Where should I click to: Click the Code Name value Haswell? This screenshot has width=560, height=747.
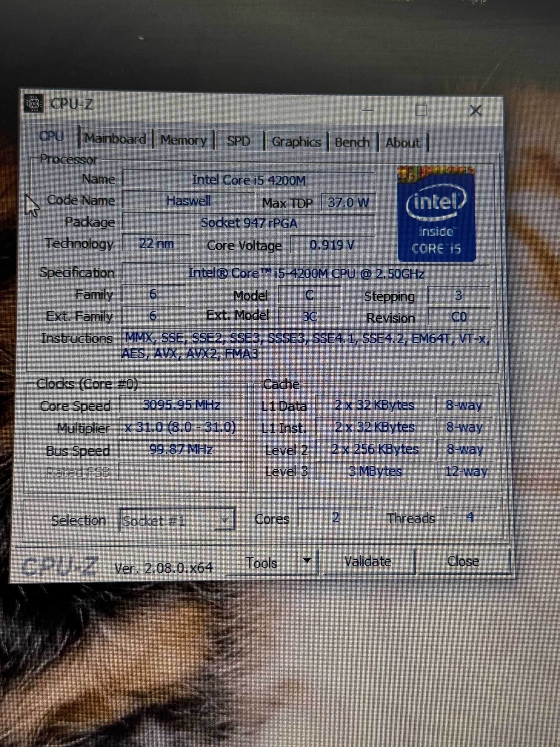point(188,201)
